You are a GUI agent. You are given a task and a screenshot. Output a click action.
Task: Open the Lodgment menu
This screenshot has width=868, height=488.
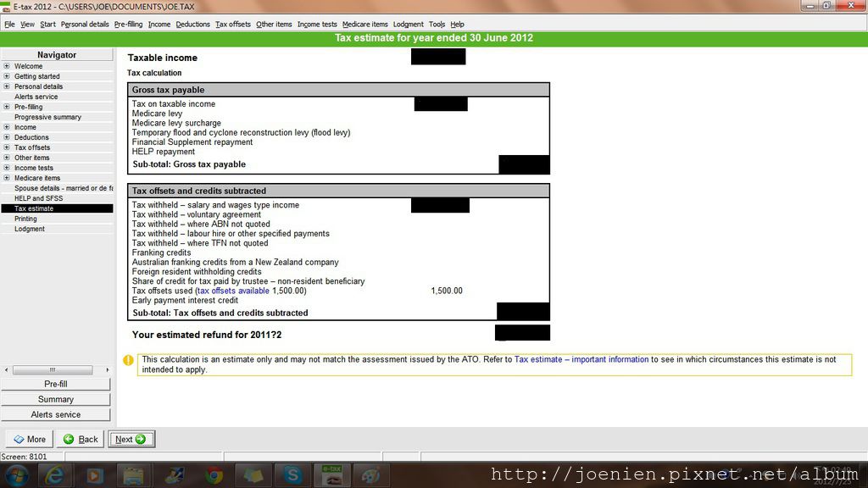click(x=408, y=25)
